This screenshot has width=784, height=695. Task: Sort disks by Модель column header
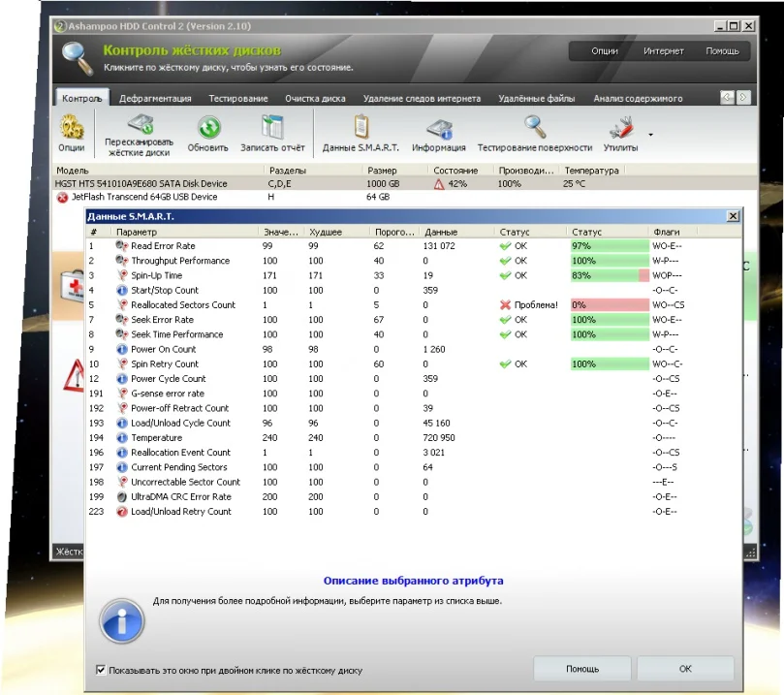(x=158, y=171)
